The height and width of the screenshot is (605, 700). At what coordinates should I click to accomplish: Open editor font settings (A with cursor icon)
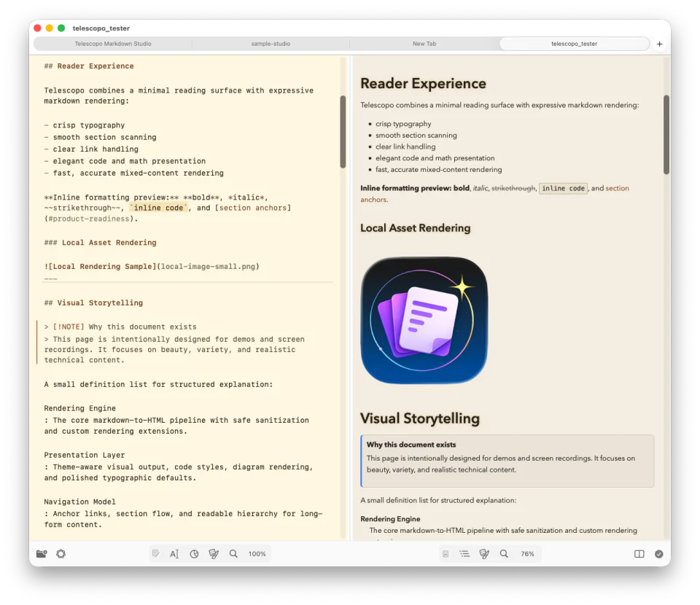[x=174, y=554]
